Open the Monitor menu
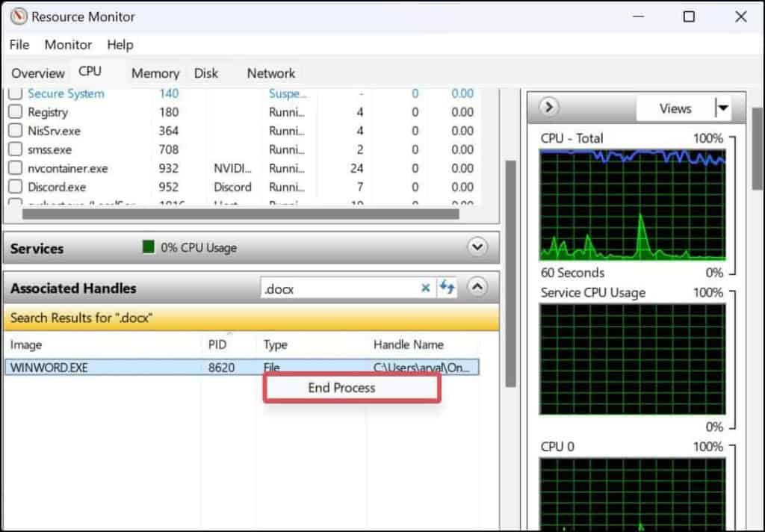Viewport: 765px width, 532px height. pos(68,45)
